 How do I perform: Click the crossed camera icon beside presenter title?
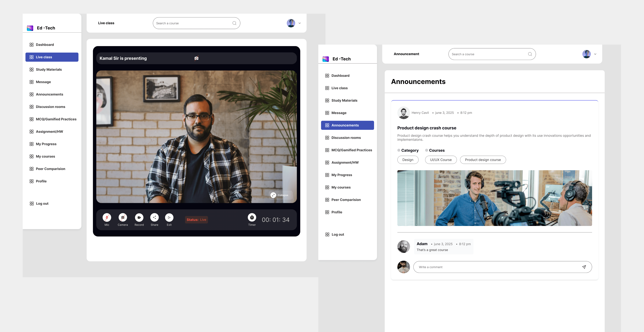click(197, 58)
